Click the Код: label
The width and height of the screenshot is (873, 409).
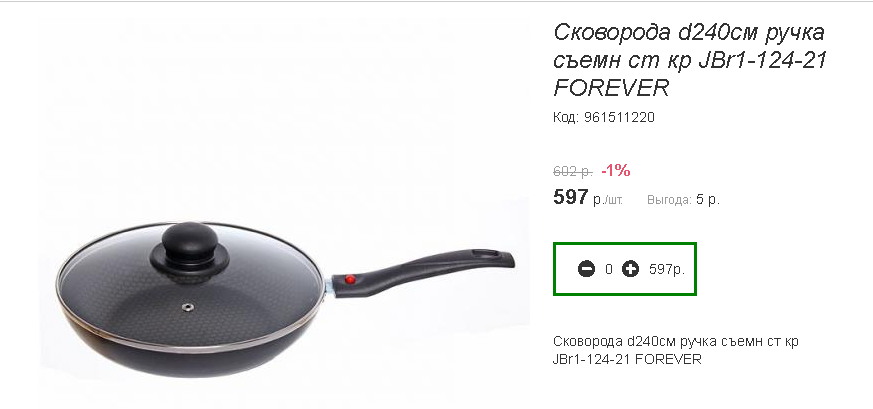tap(566, 117)
